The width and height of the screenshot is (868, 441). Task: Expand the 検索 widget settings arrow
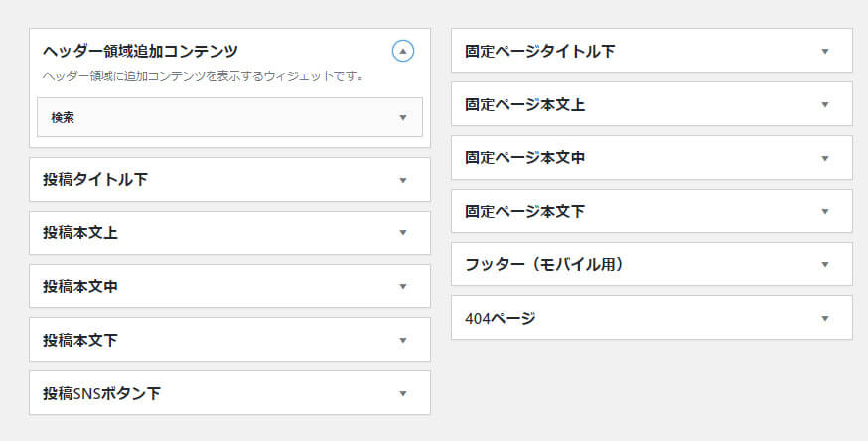[403, 118]
